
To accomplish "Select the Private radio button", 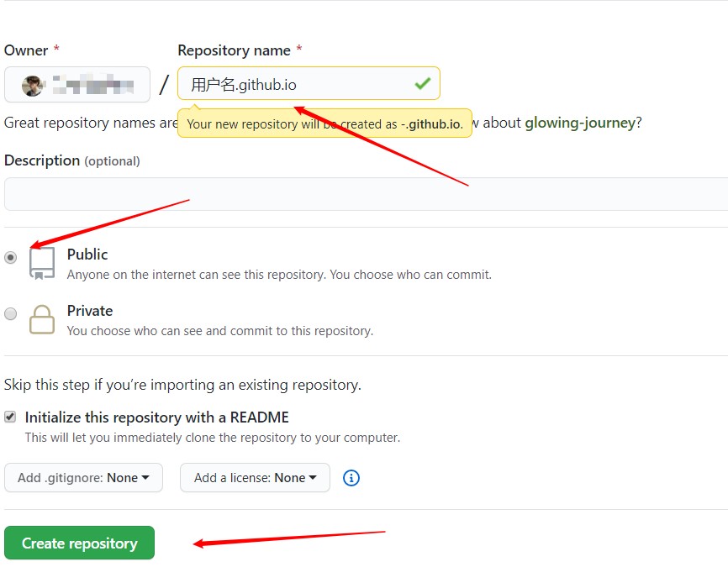I will pyautogui.click(x=11, y=313).
